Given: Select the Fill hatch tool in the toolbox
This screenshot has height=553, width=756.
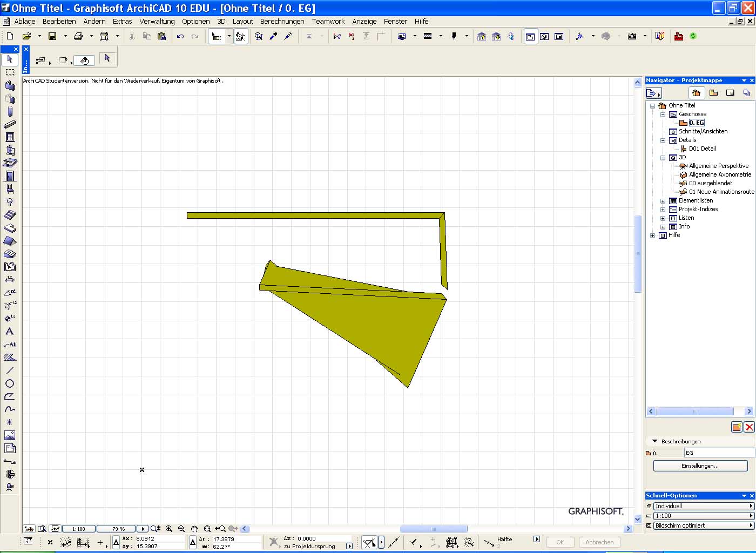Looking at the screenshot, I should click(10, 357).
